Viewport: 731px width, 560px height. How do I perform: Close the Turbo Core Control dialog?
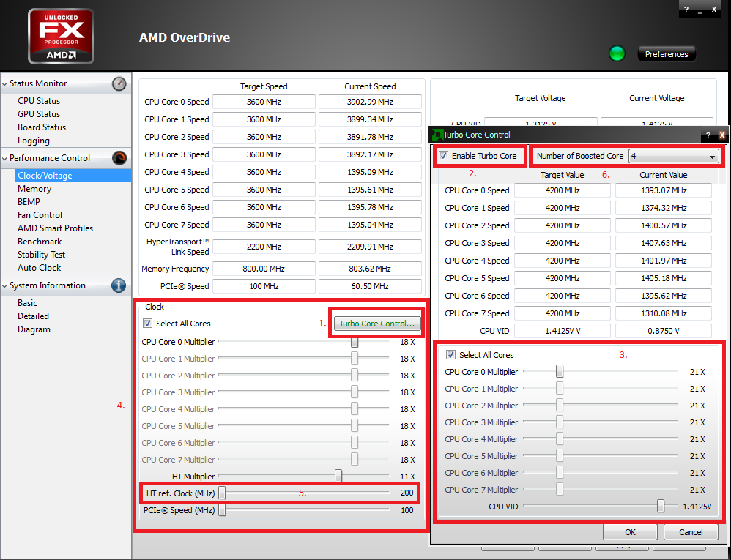721,135
